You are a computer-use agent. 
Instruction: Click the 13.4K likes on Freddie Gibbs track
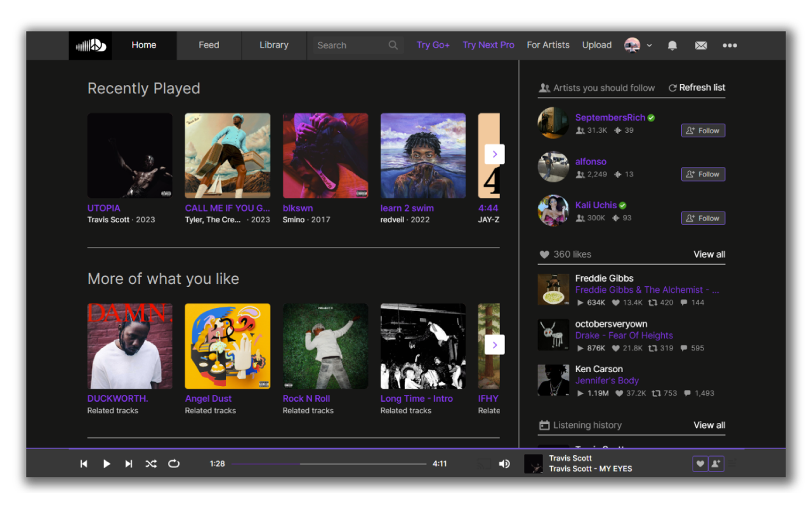point(627,302)
